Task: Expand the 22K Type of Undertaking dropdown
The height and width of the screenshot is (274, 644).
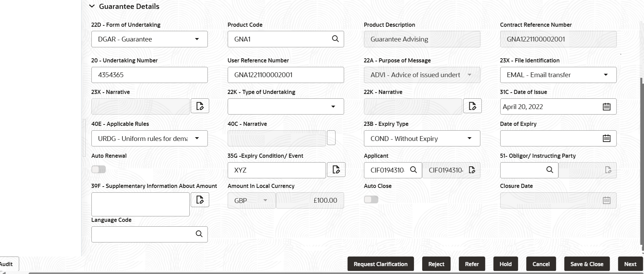Action: pos(333,107)
